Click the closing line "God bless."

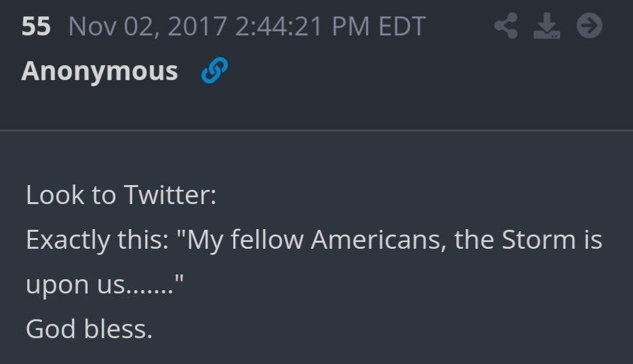pyautogui.click(x=89, y=329)
